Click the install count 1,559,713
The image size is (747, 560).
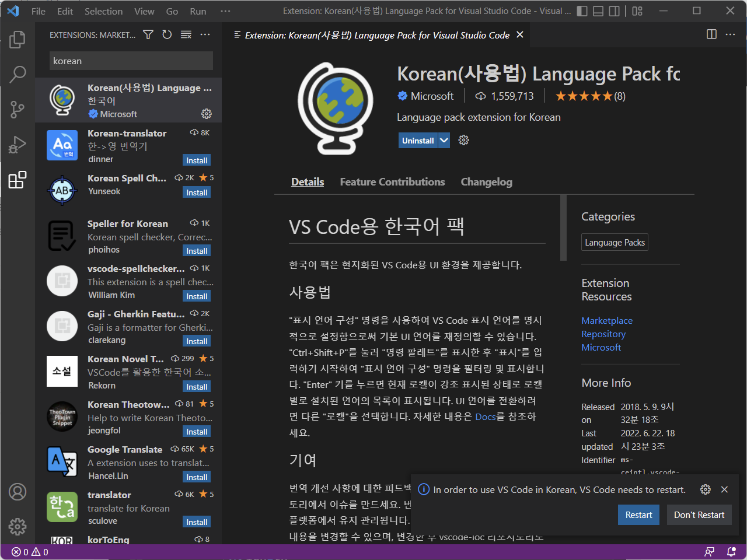coord(505,96)
